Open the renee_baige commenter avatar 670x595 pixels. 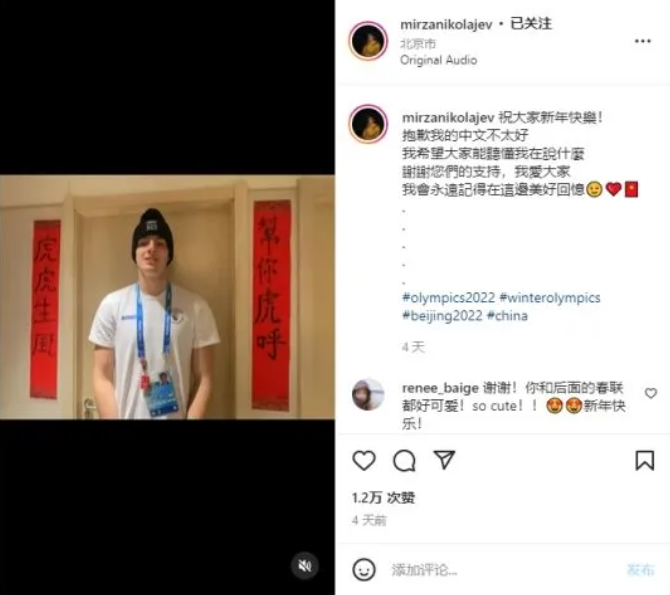pos(368,394)
